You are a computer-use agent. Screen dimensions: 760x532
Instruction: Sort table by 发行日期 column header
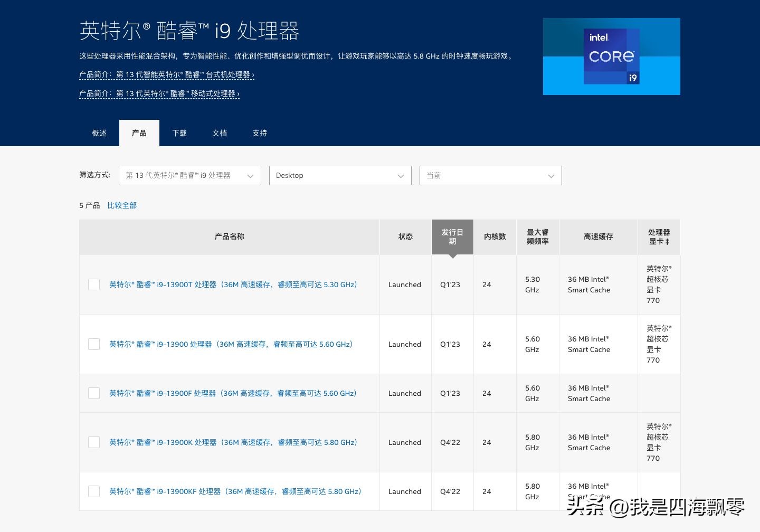coord(452,236)
